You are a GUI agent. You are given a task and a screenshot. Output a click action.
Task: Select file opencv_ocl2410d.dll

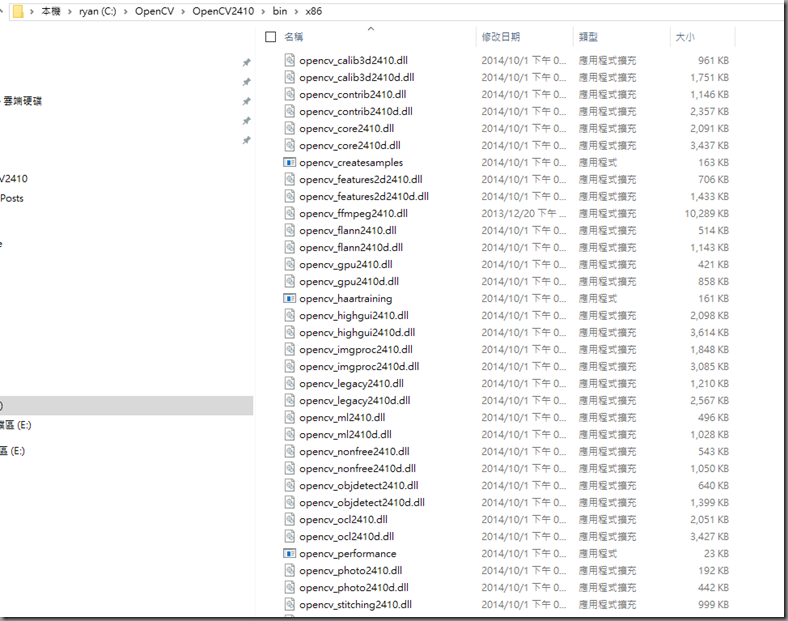click(x=346, y=537)
